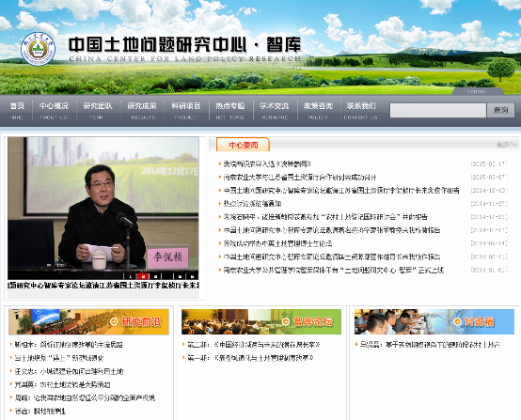Image resolution: width=521 pixels, height=420 pixels.
Task: Go to 研究团队 Team page
Action: point(98,110)
